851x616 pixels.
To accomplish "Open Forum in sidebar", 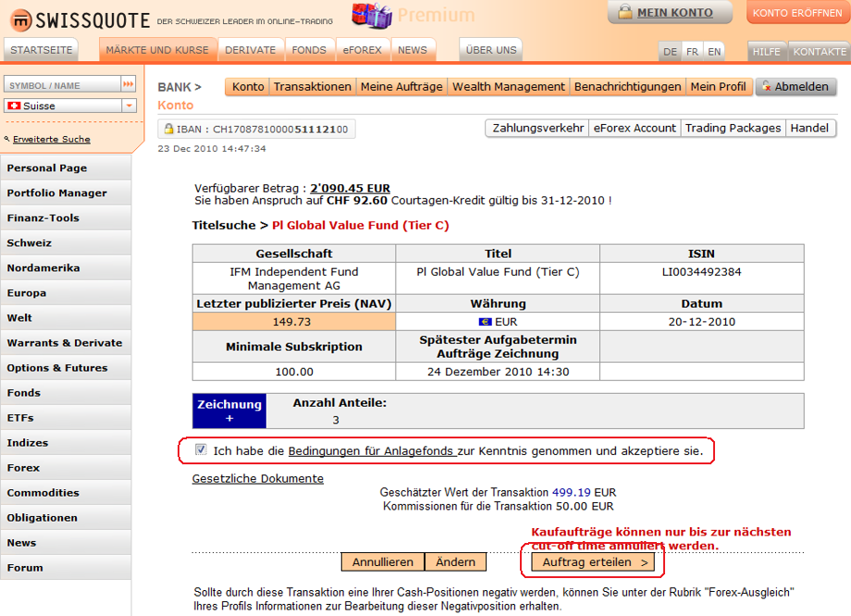I will 66,568.
